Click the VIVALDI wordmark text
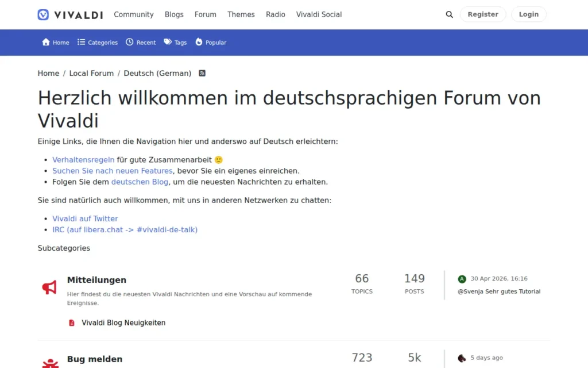The image size is (588, 368). (79, 15)
